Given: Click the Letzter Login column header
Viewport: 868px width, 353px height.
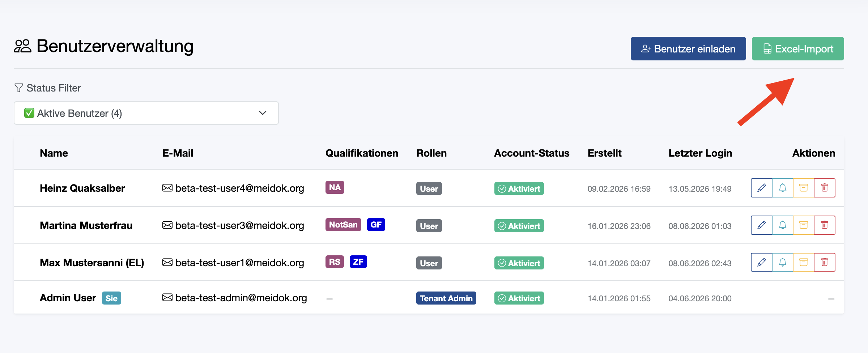Looking at the screenshot, I should pos(700,153).
